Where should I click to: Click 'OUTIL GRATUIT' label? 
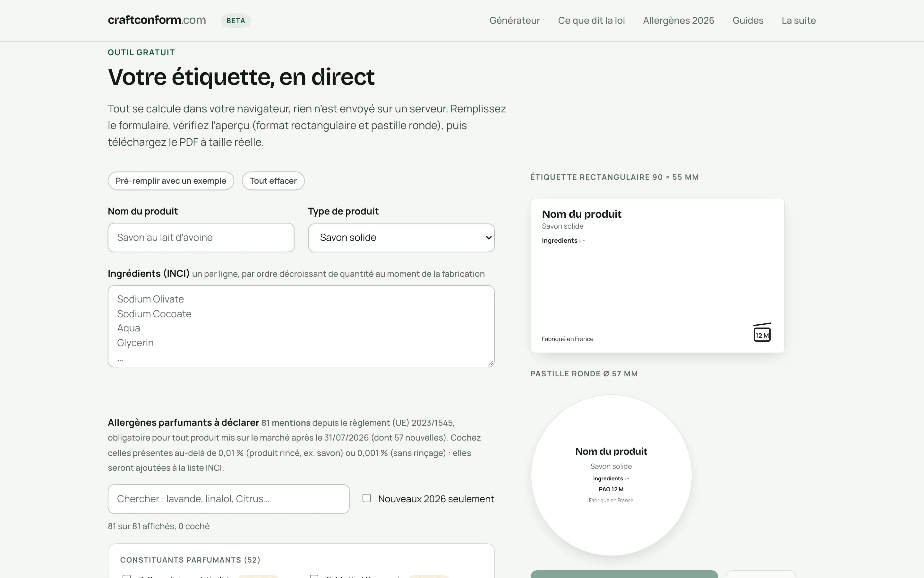point(141,52)
